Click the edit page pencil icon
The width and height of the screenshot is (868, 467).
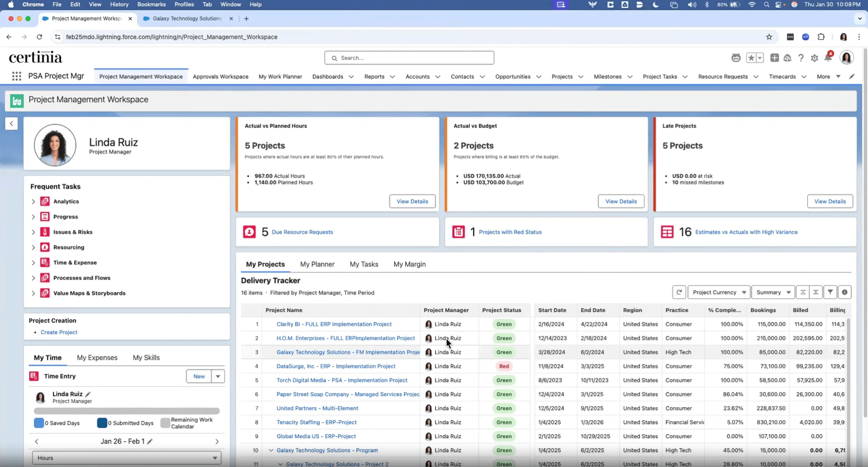pos(853,76)
